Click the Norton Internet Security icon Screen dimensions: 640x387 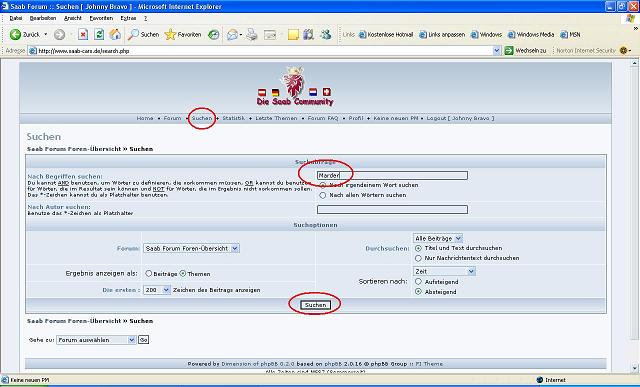[x=623, y=51]
